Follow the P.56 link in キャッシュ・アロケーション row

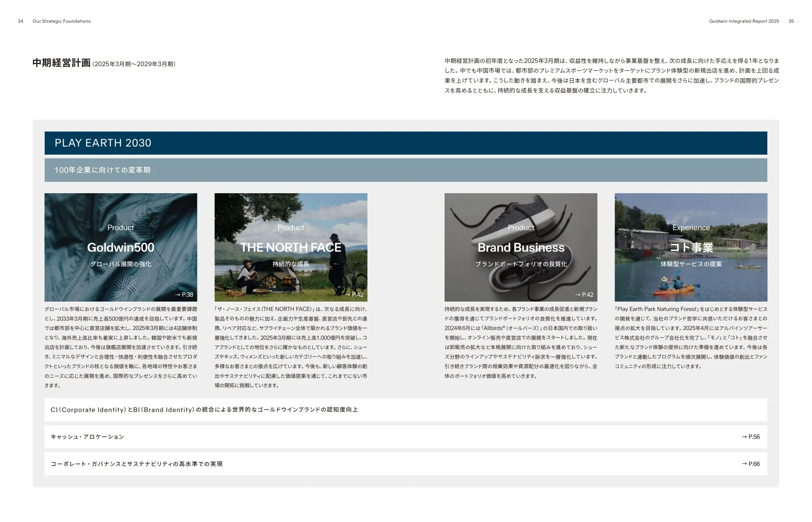tap(751, 437)
